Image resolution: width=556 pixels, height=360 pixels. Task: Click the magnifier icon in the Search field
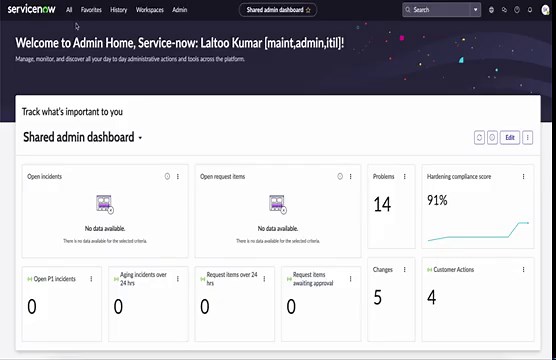(408, 10)
